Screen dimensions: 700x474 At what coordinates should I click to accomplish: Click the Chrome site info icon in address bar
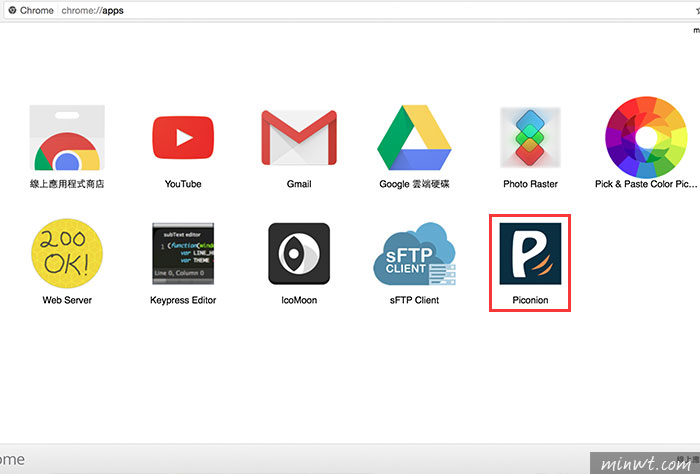(12, 10)
